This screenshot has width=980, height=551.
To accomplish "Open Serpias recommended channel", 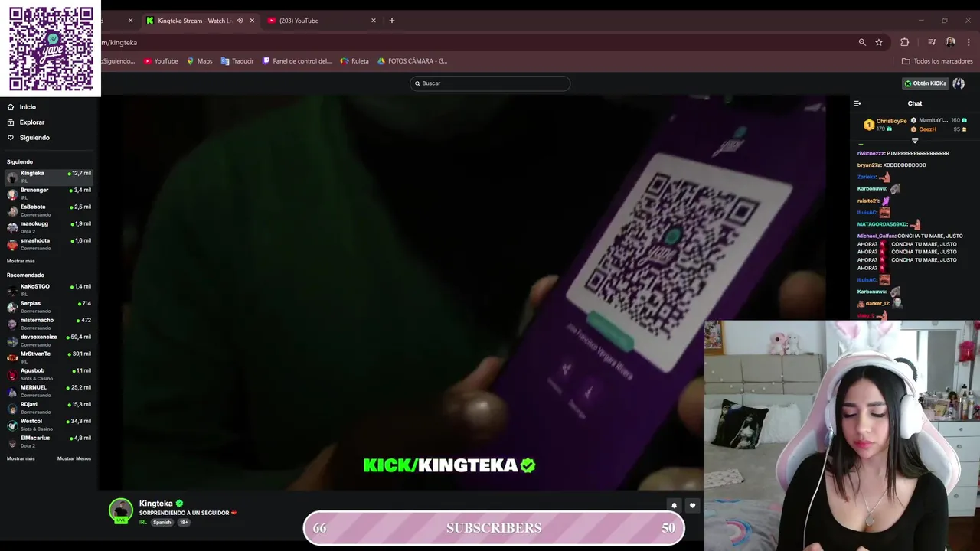I will tap(49, 307).
